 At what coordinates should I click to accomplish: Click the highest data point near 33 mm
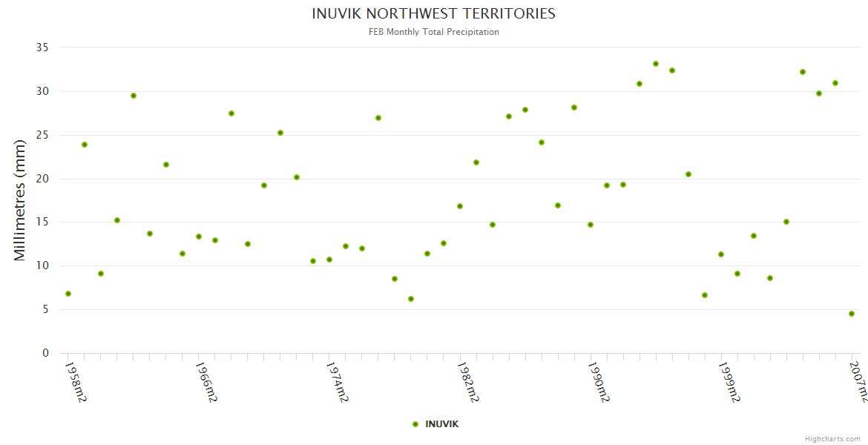click(656, 64)
